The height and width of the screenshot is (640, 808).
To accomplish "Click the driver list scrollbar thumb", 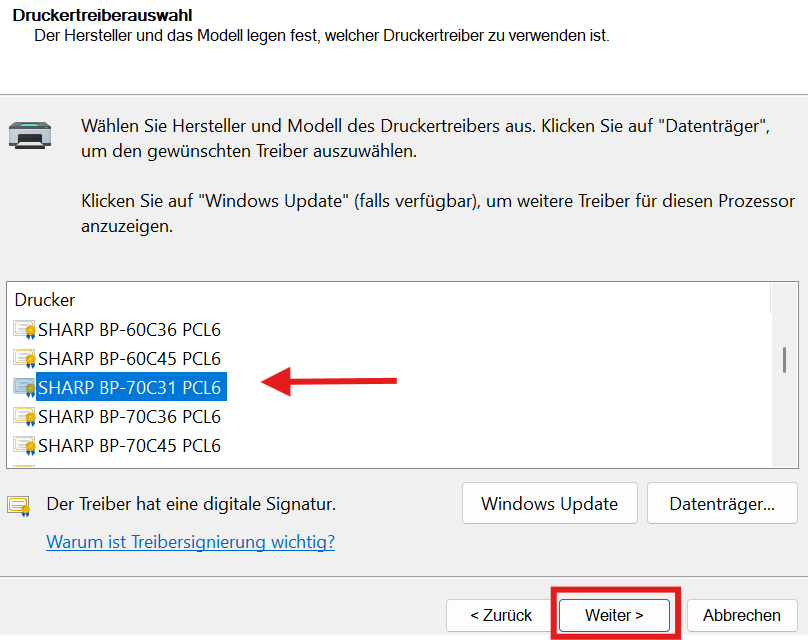I will (x=784, y=360).
